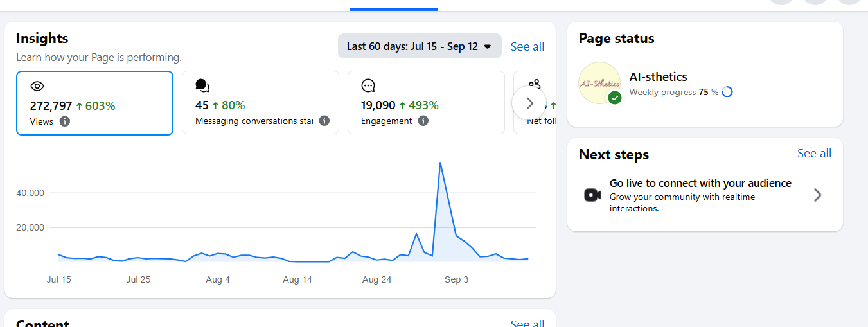
Task: Click the weekly progress circle indicator
Action: pos(727,92)
